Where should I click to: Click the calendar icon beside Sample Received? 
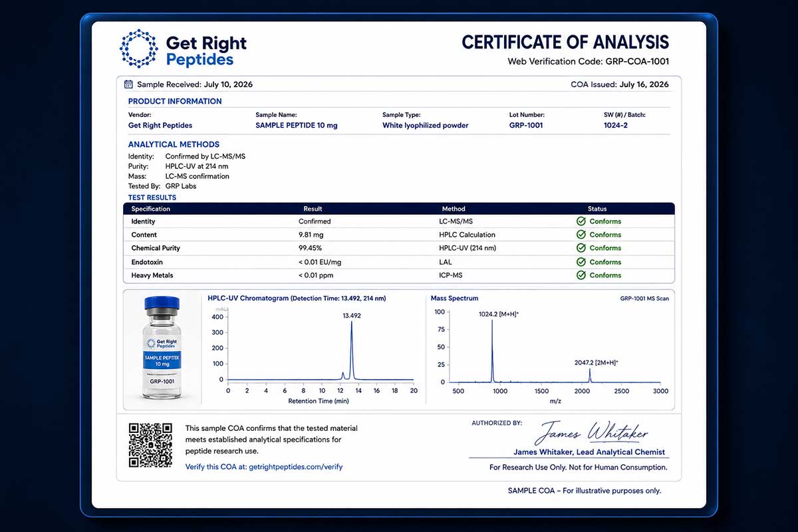coord(129,84)
